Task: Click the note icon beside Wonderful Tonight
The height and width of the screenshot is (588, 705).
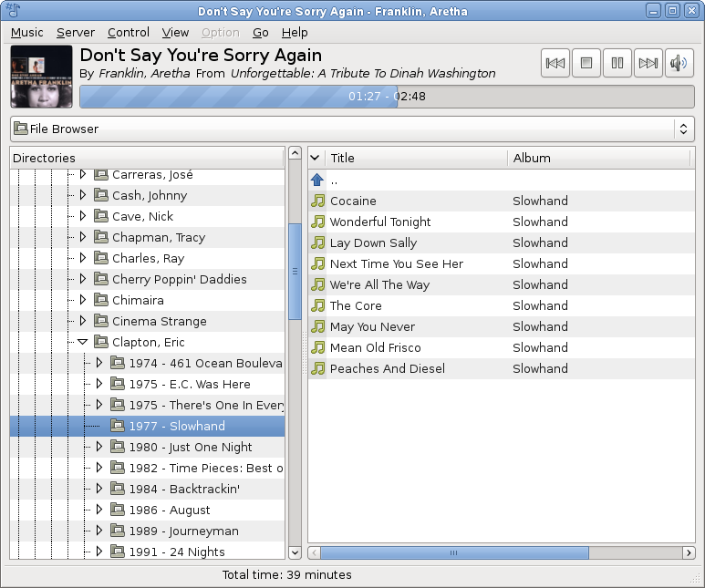Action: [x=317, y=222]
